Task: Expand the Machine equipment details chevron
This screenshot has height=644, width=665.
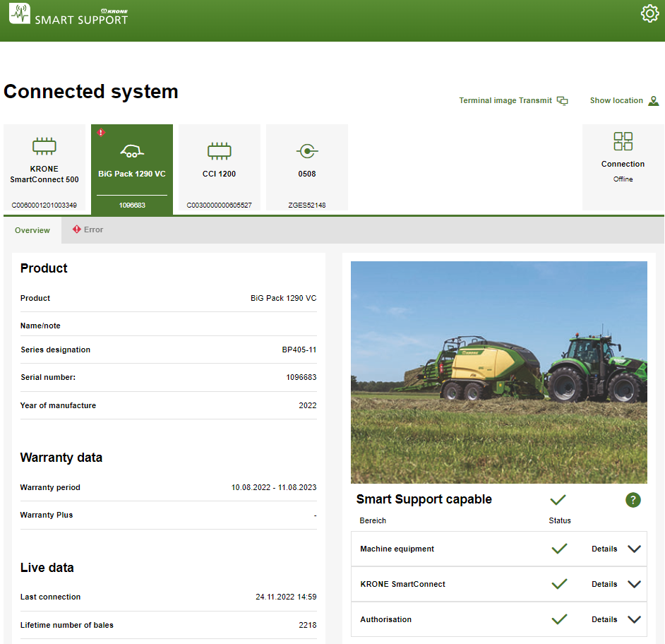Action: point(634,549)
